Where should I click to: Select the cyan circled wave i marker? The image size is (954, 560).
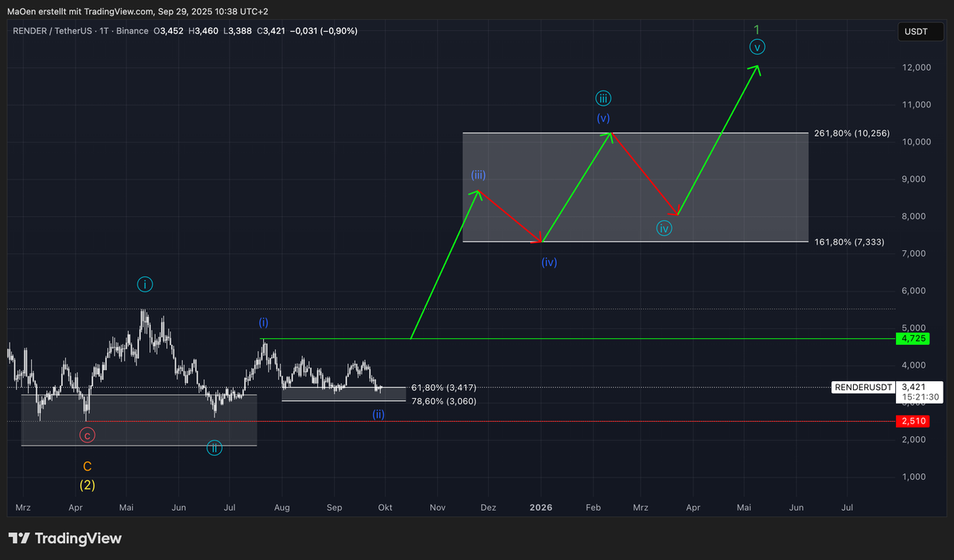[145, 284]
